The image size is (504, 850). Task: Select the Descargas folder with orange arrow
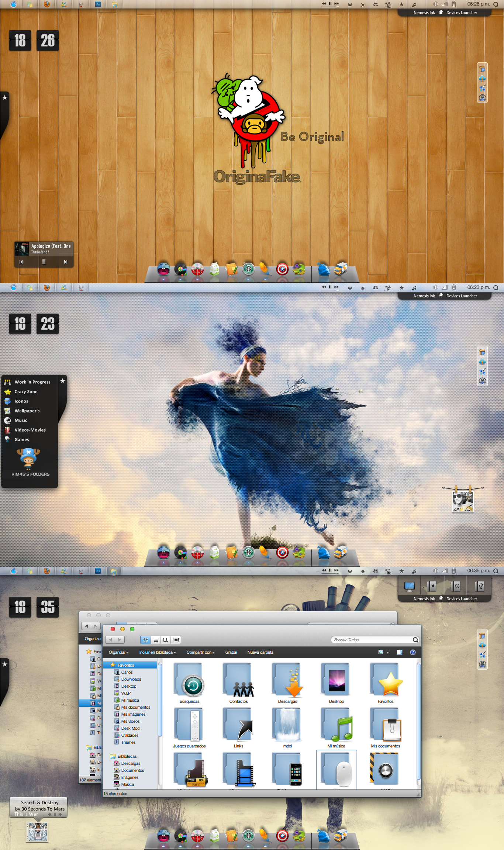(x=287, y=681)
